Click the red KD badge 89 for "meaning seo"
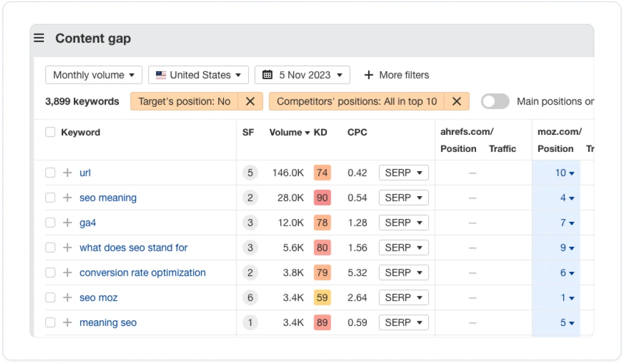The height and width of the screenshot is (364, 624). point(322,322)
